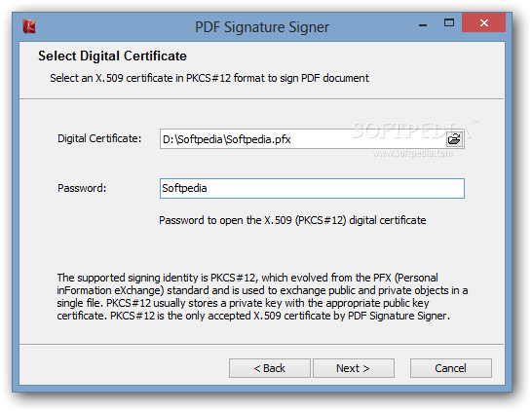
Task: Click the www.softpedia.com watermark text
Action: (x=412, y=153)
